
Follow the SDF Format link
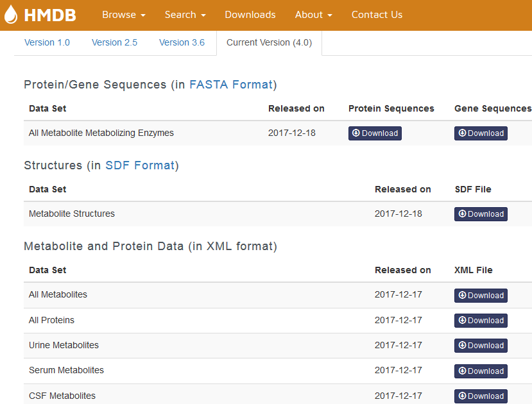point(140,165)
